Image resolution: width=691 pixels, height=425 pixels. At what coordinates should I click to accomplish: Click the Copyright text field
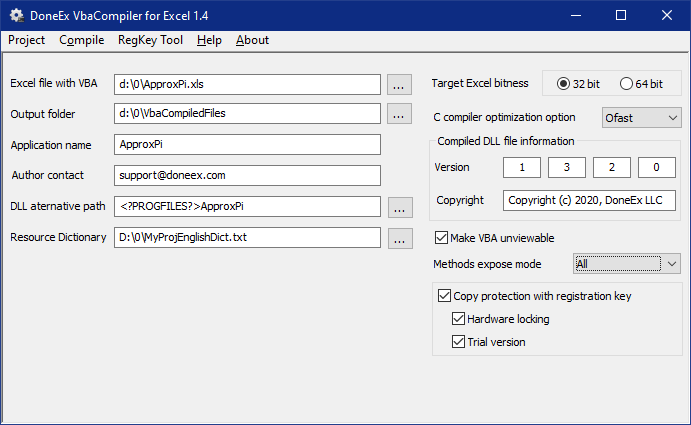click(589, 201)
